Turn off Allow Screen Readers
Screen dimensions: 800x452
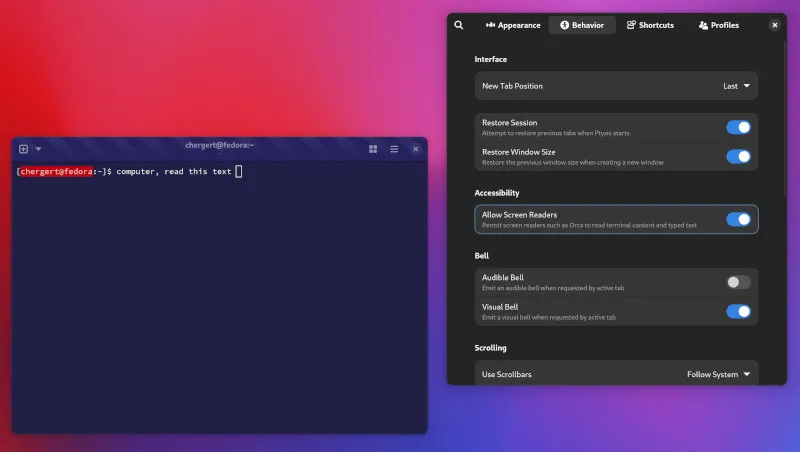click(x=738, y=219)
